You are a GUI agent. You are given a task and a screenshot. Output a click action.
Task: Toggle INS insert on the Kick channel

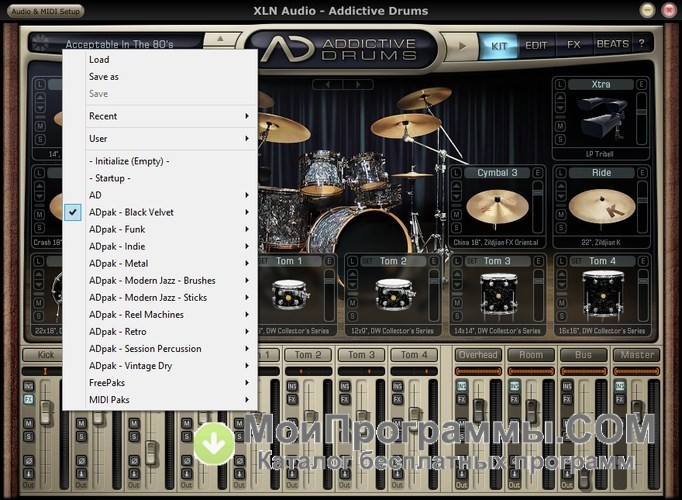tap(29, 386)
